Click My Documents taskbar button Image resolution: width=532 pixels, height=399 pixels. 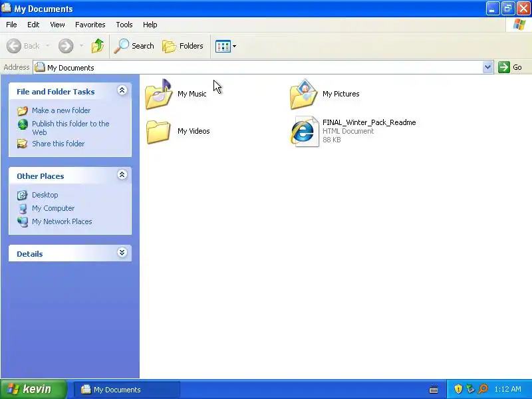(127, 390)
